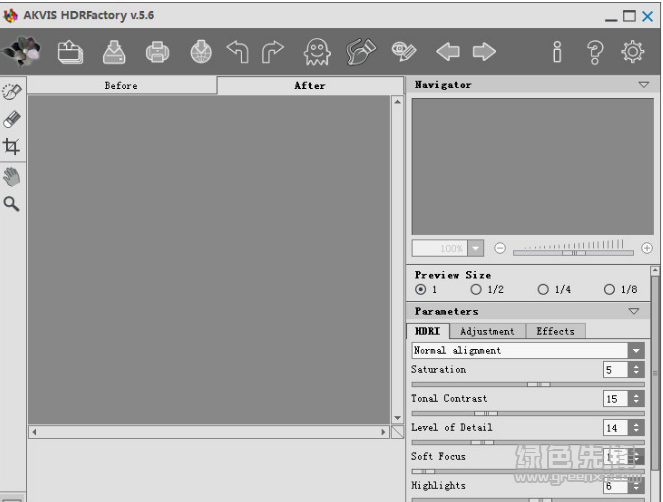The height and width of the screenshot is (502, 663).
Task: Adjust the Level of Detail stepper
Action: coord(636,428)
